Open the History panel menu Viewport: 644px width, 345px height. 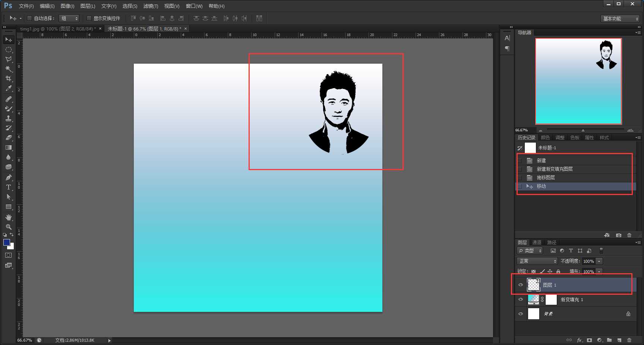tap(638, 137)
